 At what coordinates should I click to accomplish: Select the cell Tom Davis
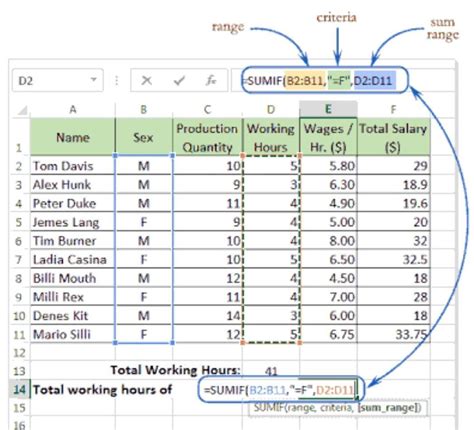pos(73,166)
